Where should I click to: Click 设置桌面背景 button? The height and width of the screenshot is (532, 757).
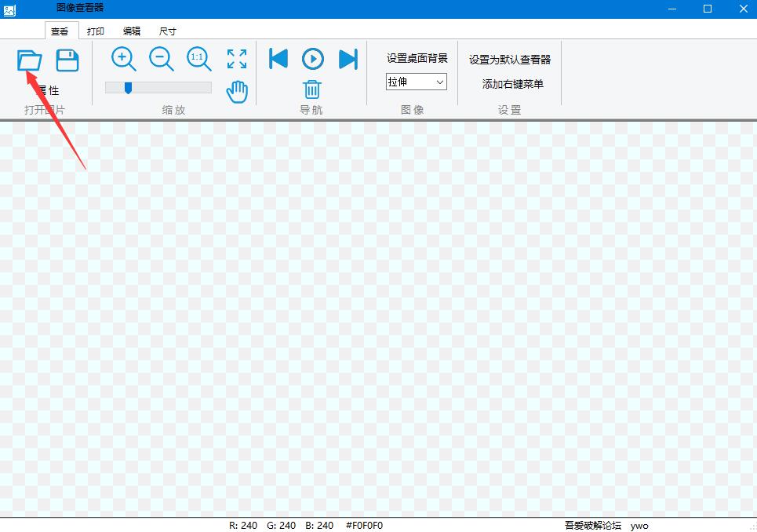[x=417, y=58]
